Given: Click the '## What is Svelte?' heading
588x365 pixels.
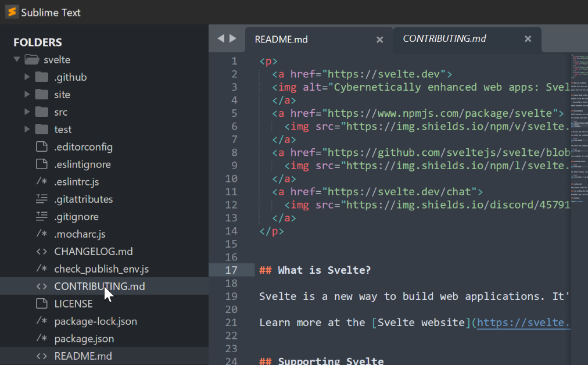Looking at the screenshot, I should (x=314, y=270).
